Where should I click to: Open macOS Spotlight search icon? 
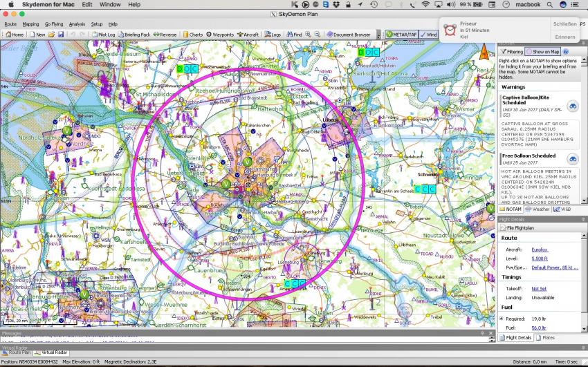[x=549, y=5]
